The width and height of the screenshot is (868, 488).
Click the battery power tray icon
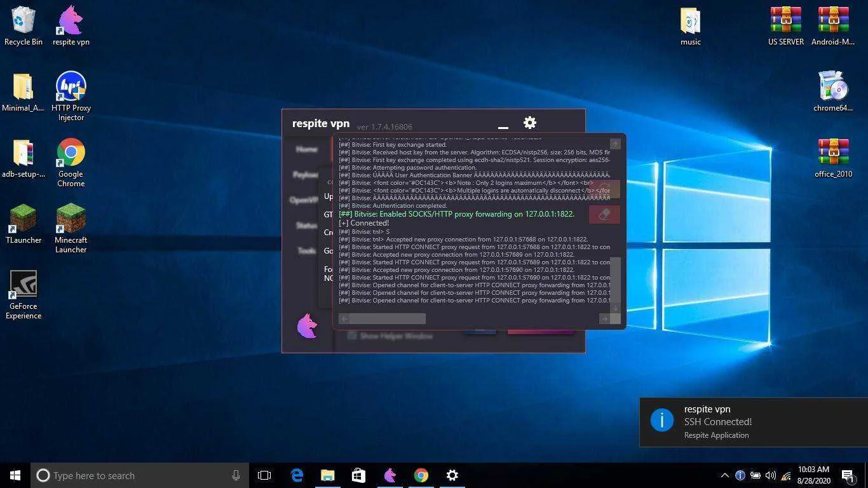756,475
